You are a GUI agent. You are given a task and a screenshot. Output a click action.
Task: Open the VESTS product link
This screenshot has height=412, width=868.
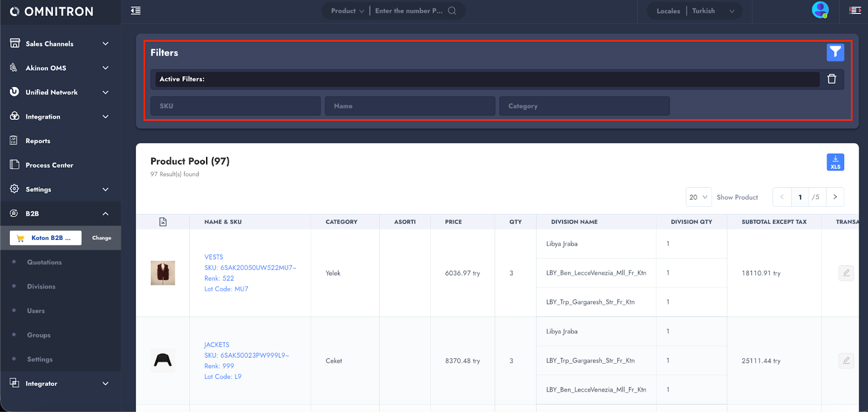(214, 257)
